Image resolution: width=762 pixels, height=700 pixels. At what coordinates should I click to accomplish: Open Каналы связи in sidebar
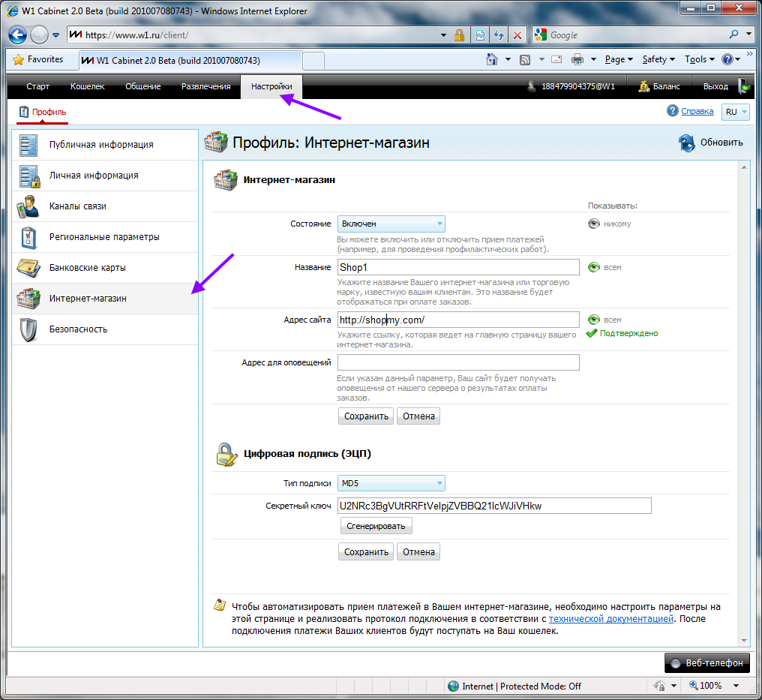coord(105,206)
